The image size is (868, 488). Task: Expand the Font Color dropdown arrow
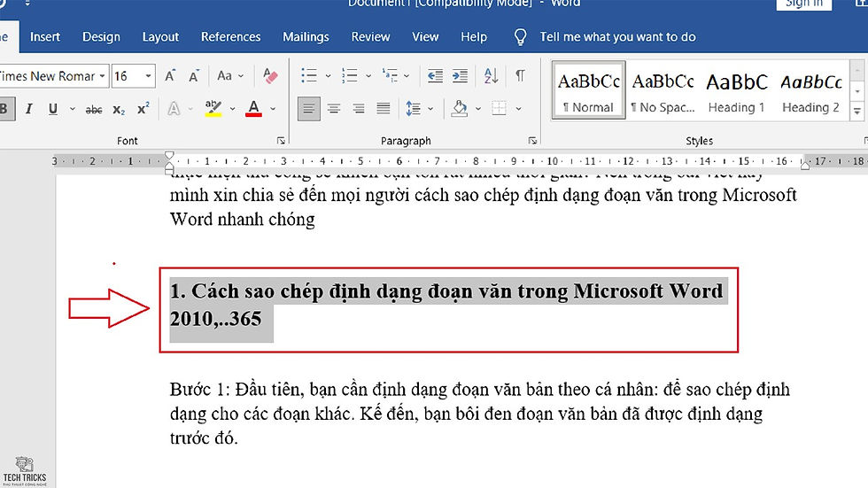pos(273,109)
